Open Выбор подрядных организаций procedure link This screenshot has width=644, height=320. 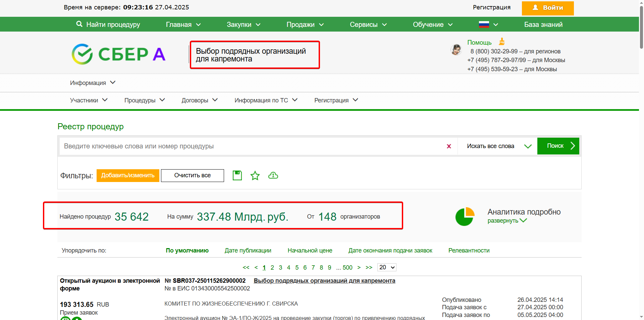(x=324, y=281)
